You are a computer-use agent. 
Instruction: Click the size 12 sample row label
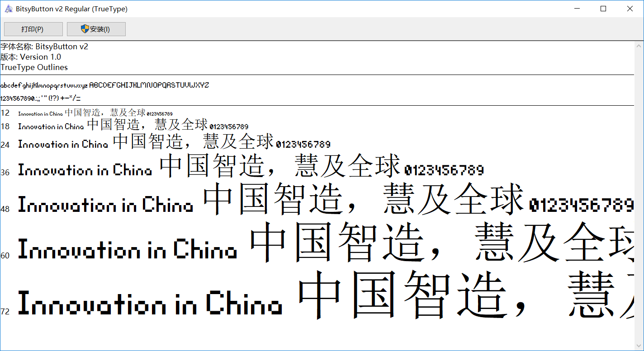(5, 113)
